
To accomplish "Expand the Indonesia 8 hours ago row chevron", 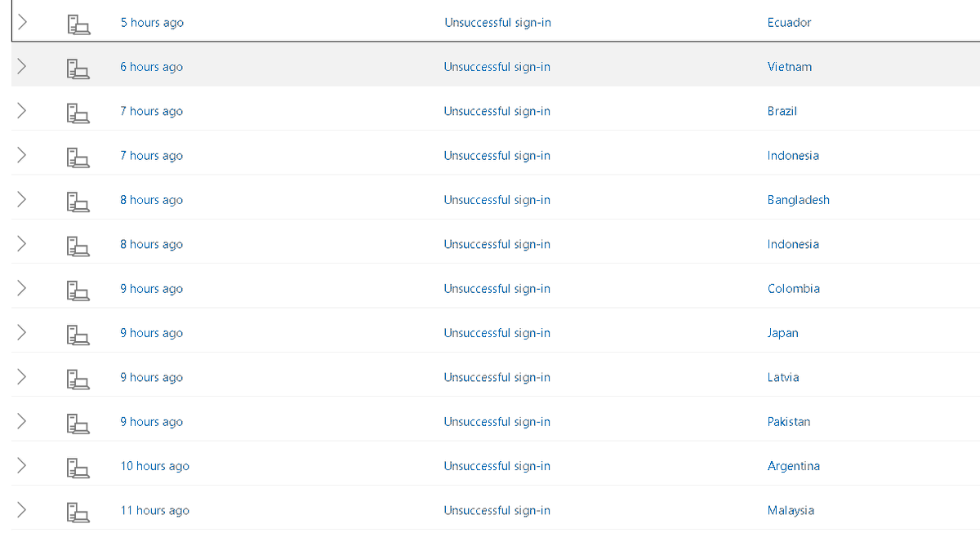I will pyautogui.click(x=22, y=244).
